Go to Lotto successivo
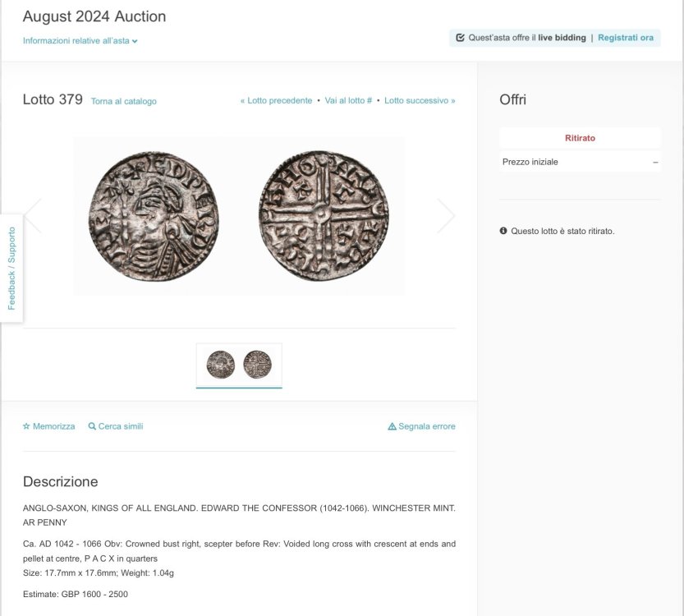 pos(420,101)
